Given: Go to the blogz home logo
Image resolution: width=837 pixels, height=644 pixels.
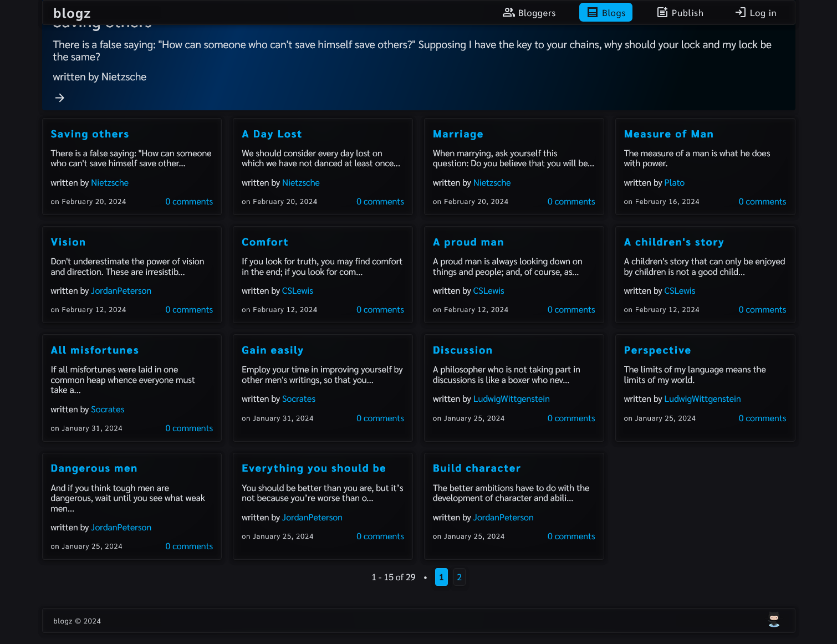Looking at the screenshot, I should coord(72,13).
